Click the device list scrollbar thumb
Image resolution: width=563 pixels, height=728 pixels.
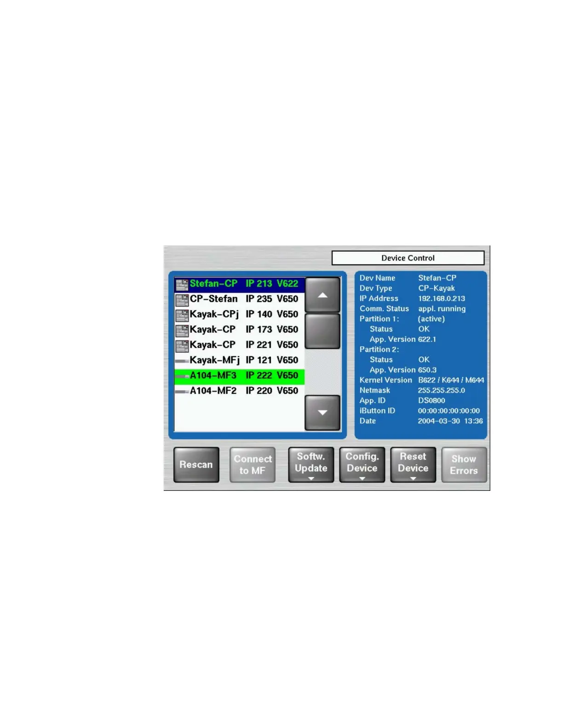tap(322, 331)
